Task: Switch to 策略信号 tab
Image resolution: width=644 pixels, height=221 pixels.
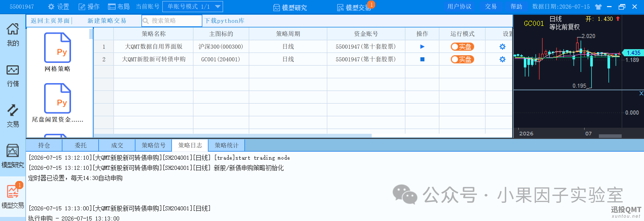Action: [x=154, y=145]
